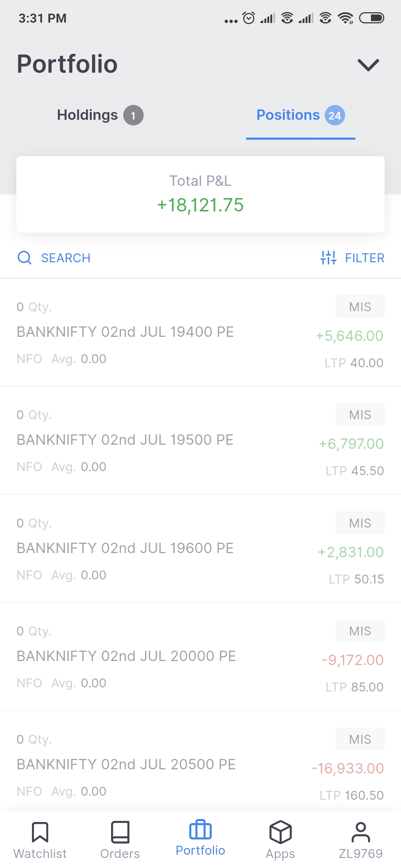Open ZL9769 profile icon
The height and width of the screenshot is (868, 401).
tap(361, 832)
